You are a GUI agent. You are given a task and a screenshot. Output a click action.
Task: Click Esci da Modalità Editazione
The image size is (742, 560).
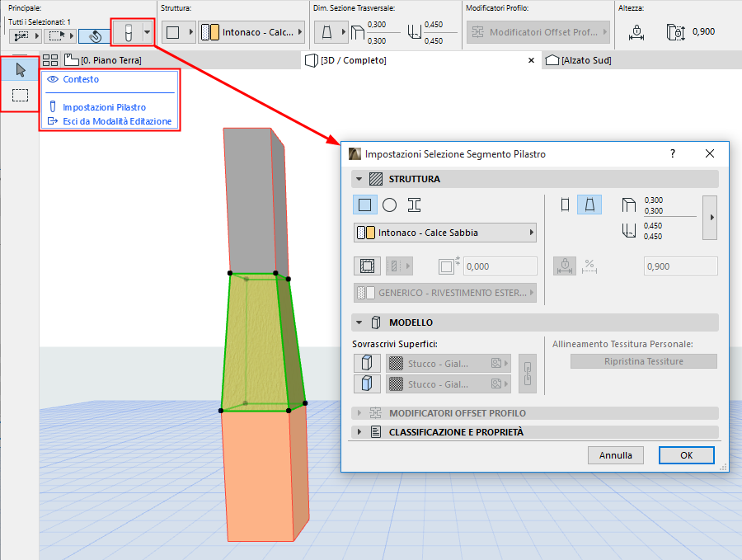(117, 121)
